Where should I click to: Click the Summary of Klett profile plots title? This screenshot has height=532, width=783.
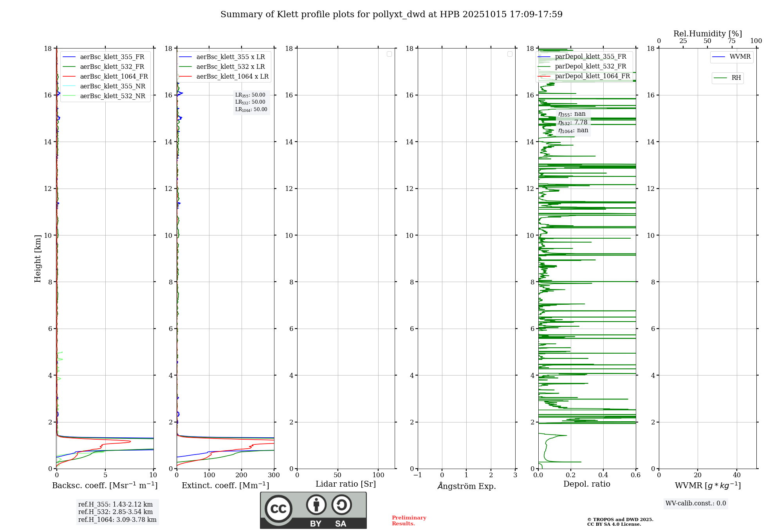point(391,14)
